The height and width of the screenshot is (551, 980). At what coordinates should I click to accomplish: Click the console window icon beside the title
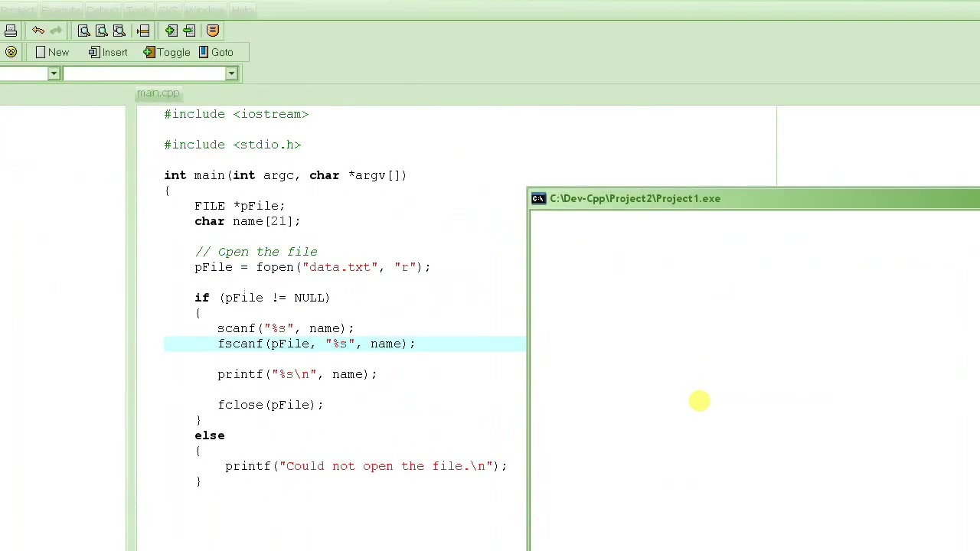click(x=538, y=199)
